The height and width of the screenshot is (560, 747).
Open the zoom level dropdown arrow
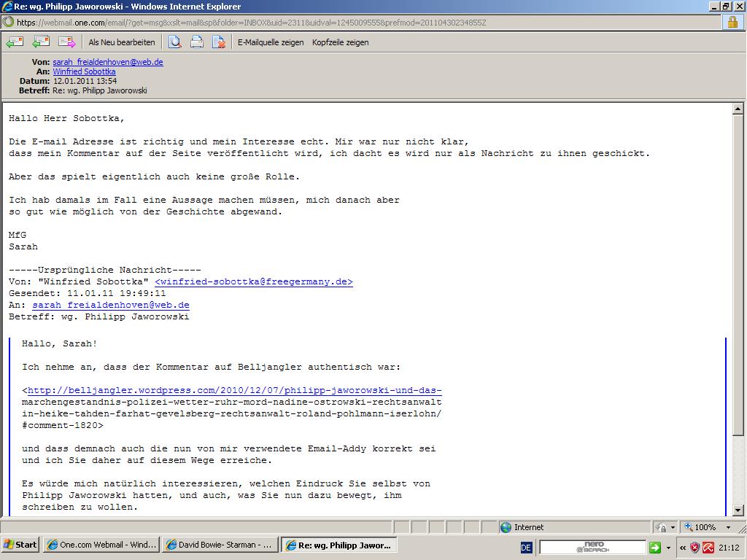[x=728, y=527]
